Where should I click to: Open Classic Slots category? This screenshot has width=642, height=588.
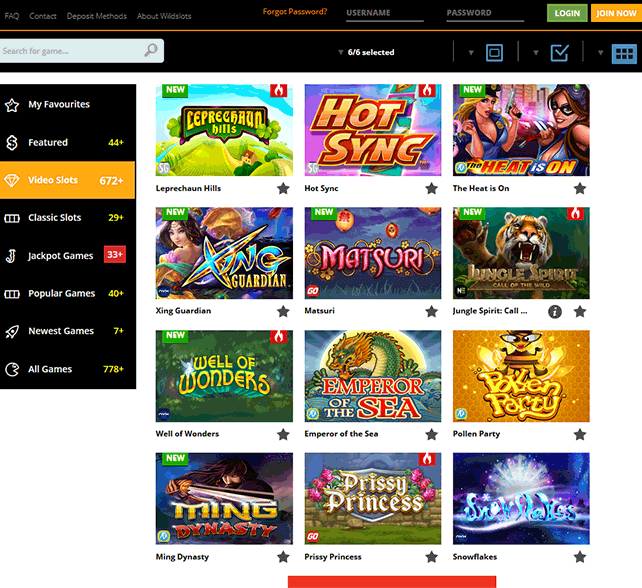[68, 218]
